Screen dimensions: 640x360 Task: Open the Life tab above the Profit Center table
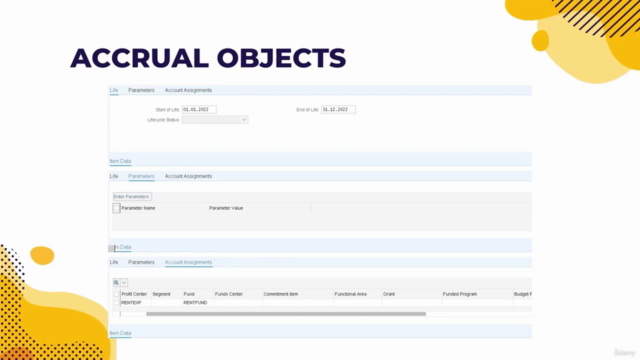114,262
